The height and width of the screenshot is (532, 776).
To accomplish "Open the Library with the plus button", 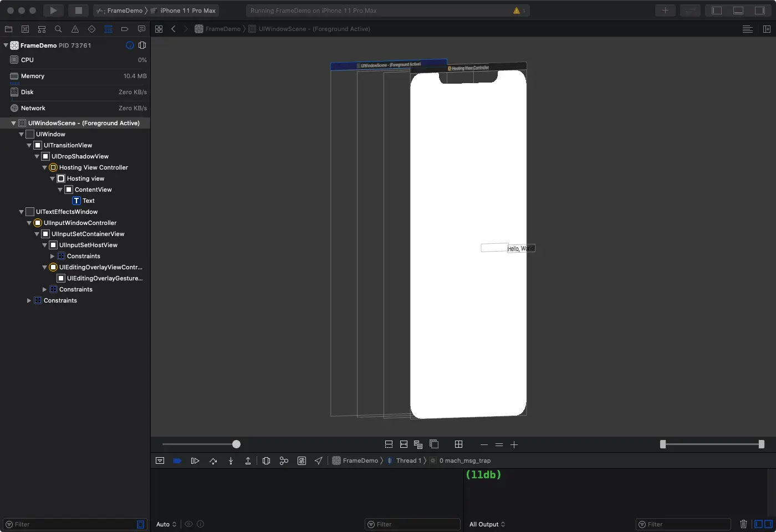I will [665, 11].
